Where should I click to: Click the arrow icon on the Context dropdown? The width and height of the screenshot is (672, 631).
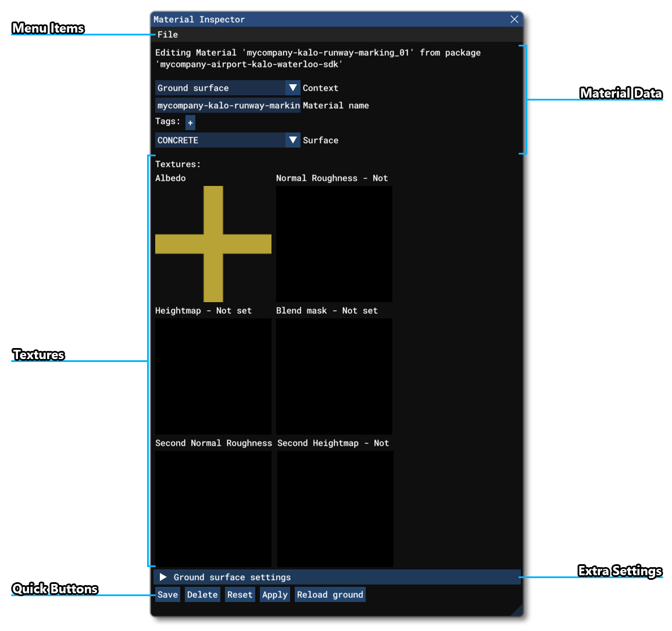(293, 88)
